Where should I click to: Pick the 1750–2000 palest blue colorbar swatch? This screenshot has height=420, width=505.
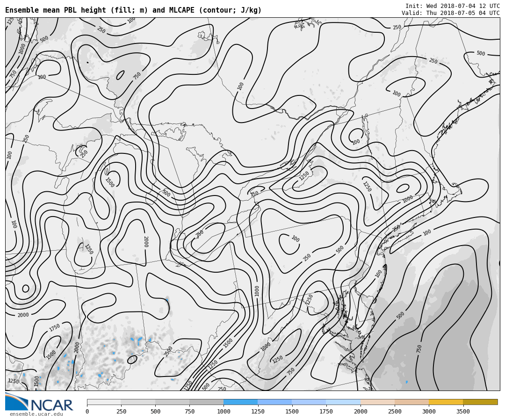(x=343, y=402)
